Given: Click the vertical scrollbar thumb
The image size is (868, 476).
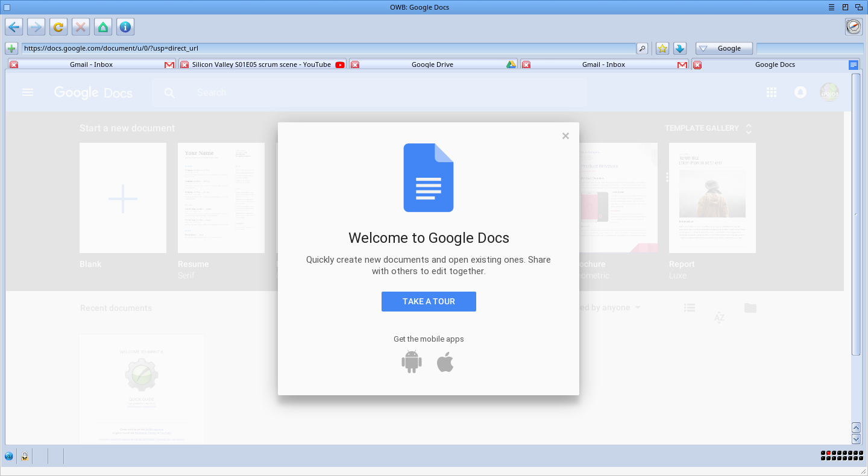Looking at the screenshot, I should point(856,214).
